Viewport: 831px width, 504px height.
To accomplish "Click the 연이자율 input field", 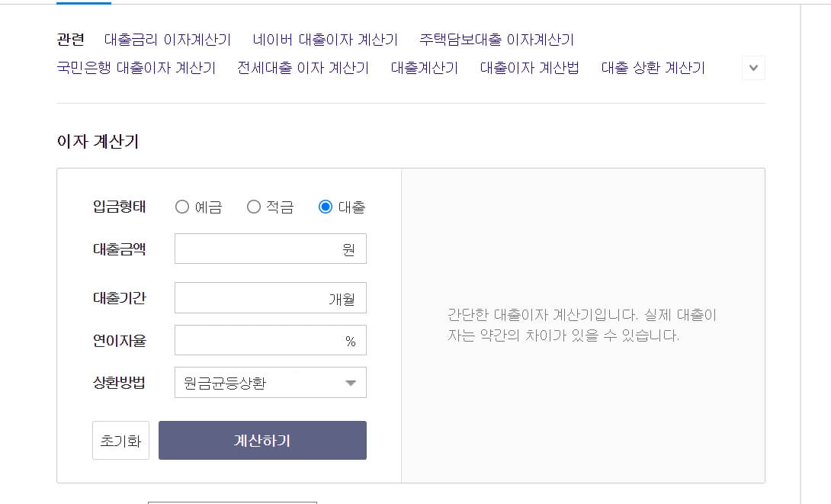I will coord(271,340).
